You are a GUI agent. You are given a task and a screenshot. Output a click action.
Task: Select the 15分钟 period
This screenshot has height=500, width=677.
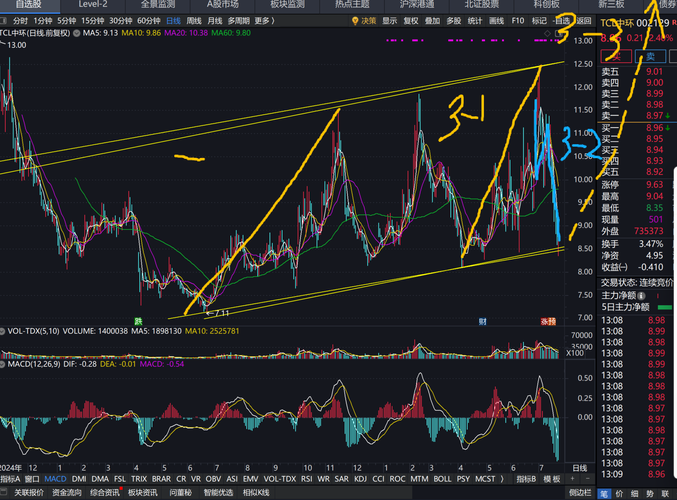[93, 21]
